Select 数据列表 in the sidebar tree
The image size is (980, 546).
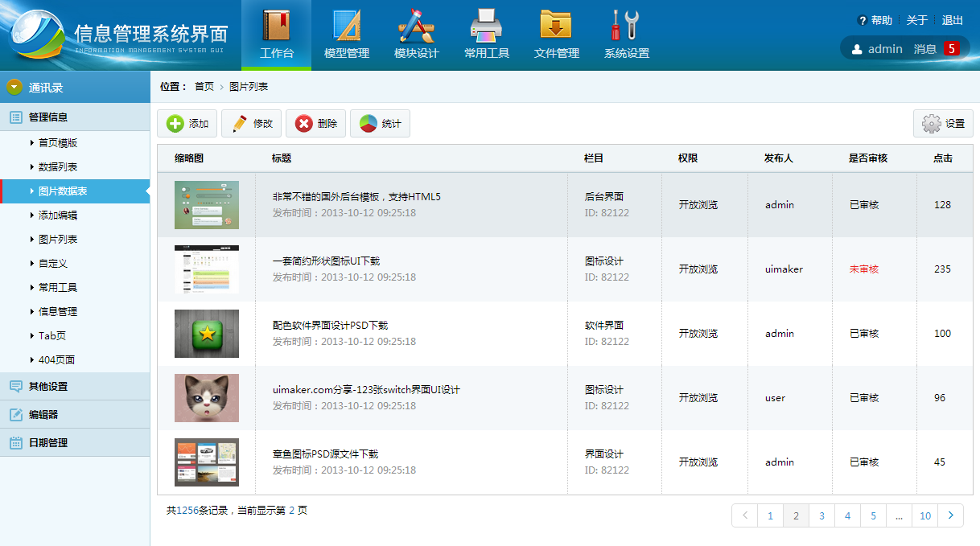pos(58,167)
